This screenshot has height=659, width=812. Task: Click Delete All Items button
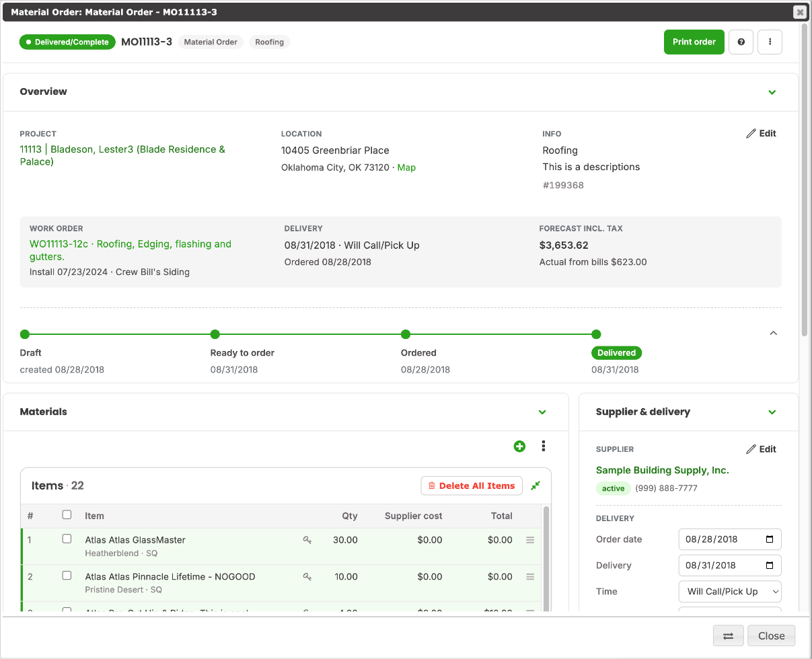(x=472, y=486)
